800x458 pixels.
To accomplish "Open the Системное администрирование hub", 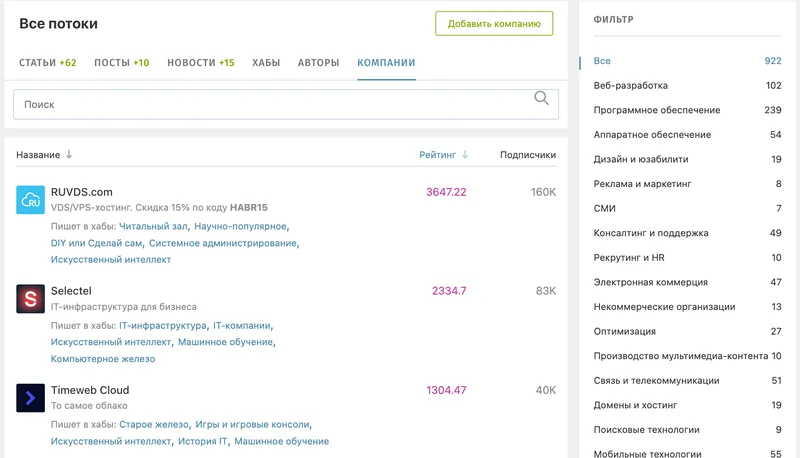I will click(222, 243).
